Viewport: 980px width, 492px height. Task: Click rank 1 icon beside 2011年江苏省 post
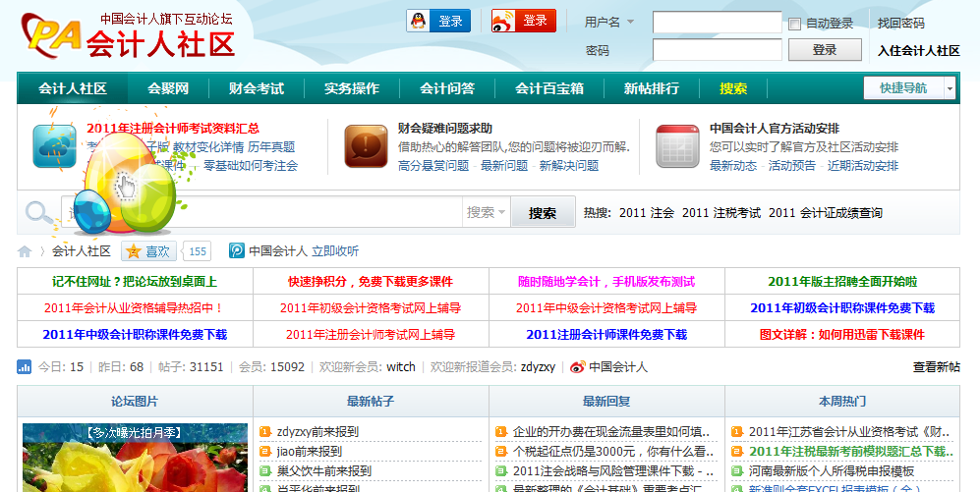pos(737,431)
